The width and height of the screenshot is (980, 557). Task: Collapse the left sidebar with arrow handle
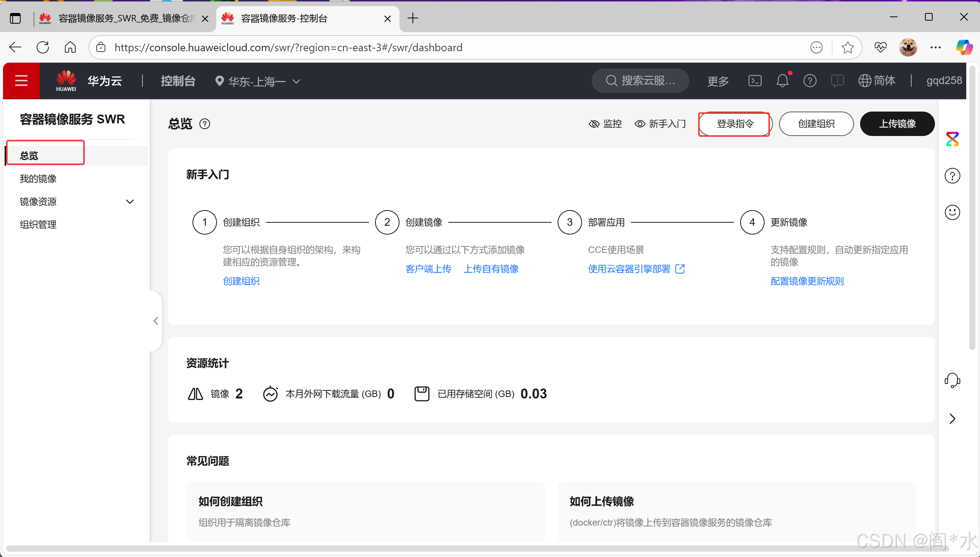click(155, 321)
